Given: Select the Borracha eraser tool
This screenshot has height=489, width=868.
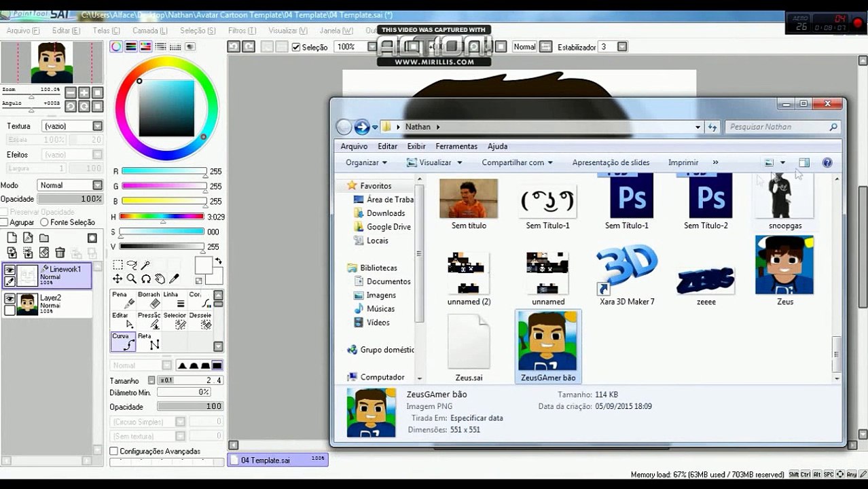Looking at the screenshot, I should [x=148, y=300].
